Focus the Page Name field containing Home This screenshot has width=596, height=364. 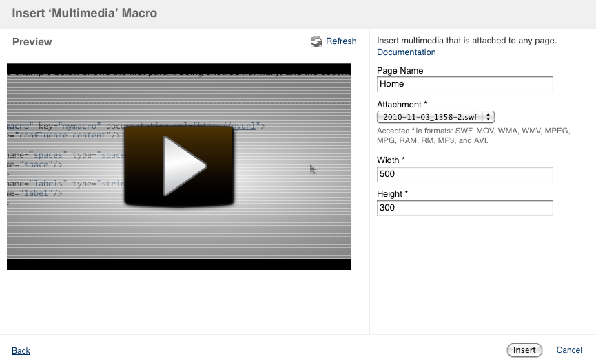click(x=465, y=84)
